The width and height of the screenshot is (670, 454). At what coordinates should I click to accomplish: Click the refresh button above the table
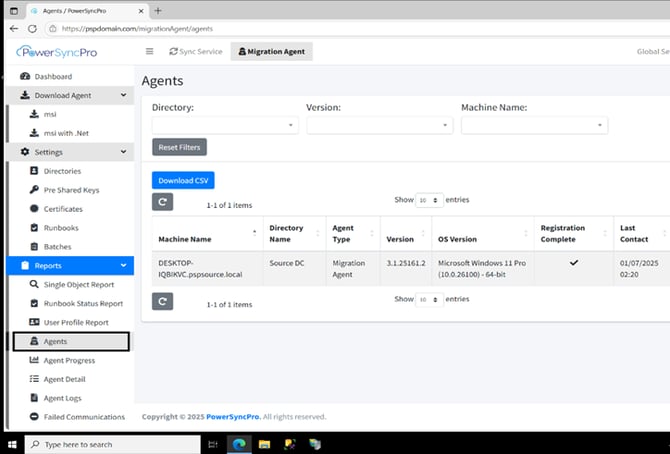click(162, 202)
